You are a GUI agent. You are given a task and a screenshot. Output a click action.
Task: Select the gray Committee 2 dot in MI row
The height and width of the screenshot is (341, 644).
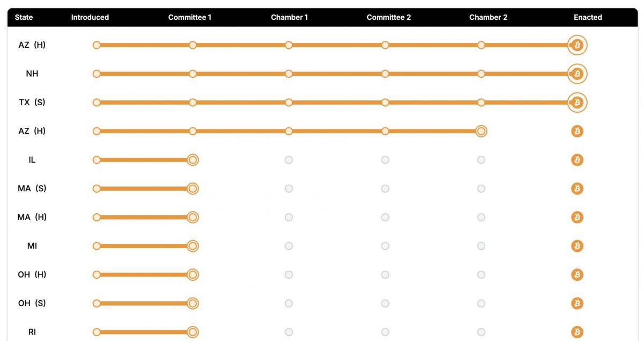(385, 246)
